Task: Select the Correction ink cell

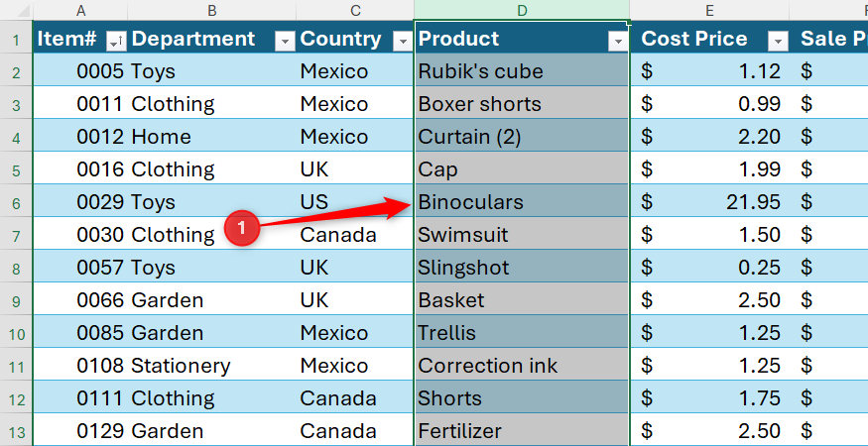Action: [x=522, y=365]
